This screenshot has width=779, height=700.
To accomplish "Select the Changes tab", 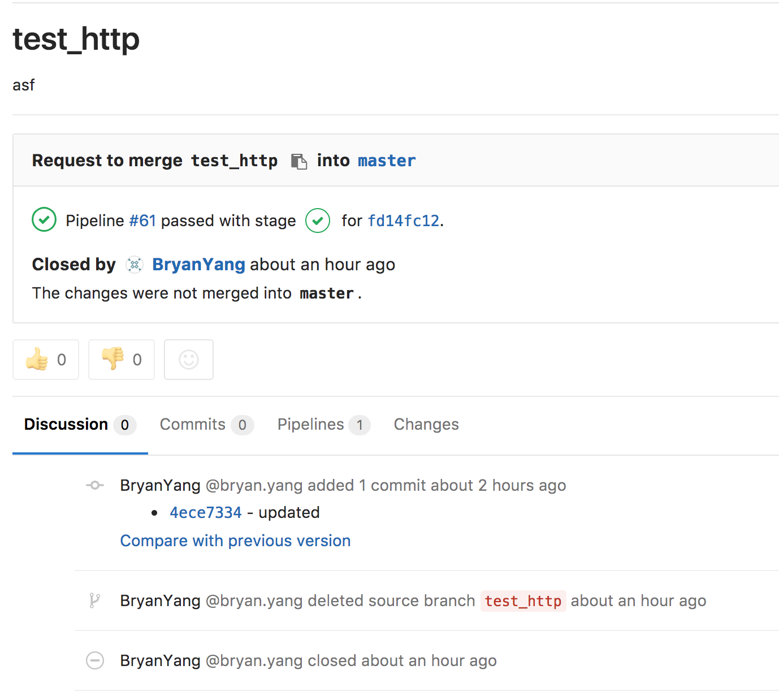I will 426,425.
